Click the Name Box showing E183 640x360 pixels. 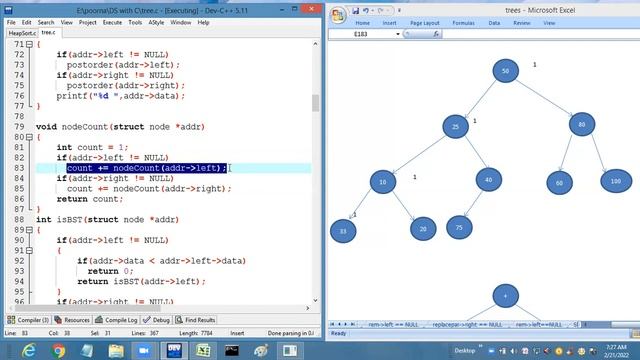coord(362,34)
